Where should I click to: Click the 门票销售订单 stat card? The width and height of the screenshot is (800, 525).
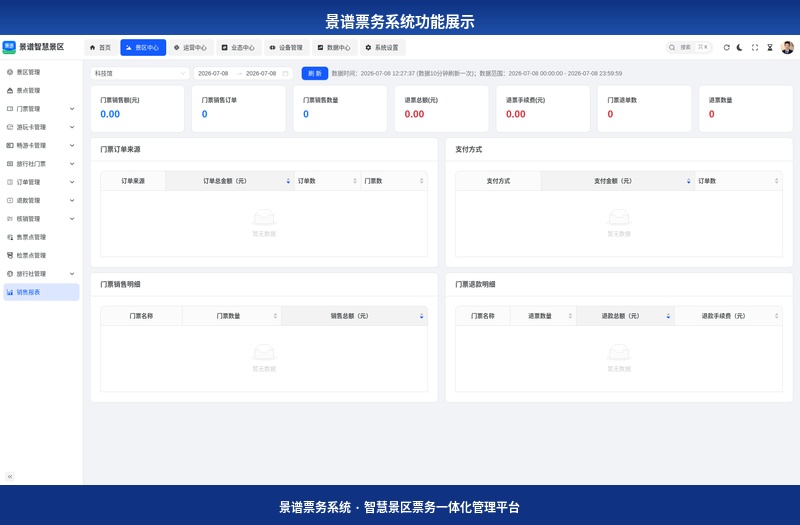coord(239,109)
